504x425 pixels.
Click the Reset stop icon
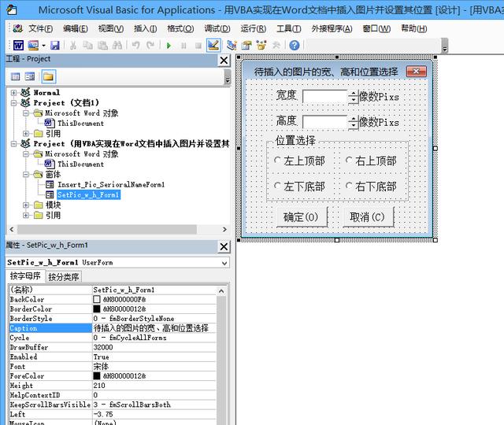click(x=198, y=46)
